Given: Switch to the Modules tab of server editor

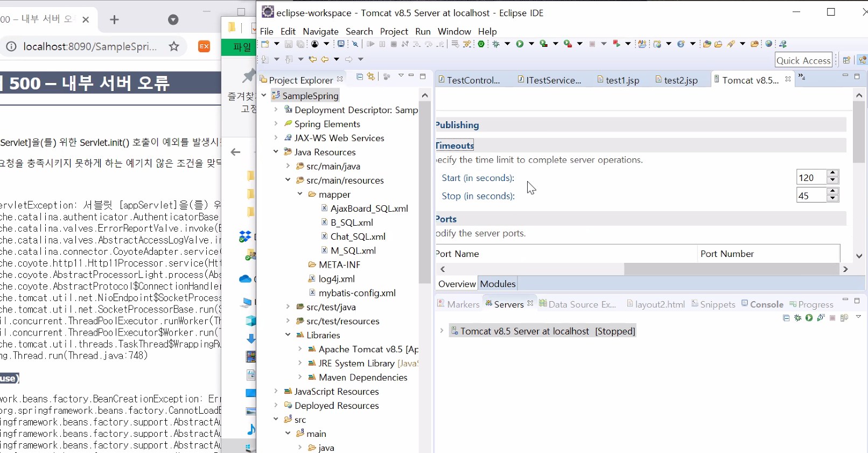Looking at the screenshot, I should 498,284.
